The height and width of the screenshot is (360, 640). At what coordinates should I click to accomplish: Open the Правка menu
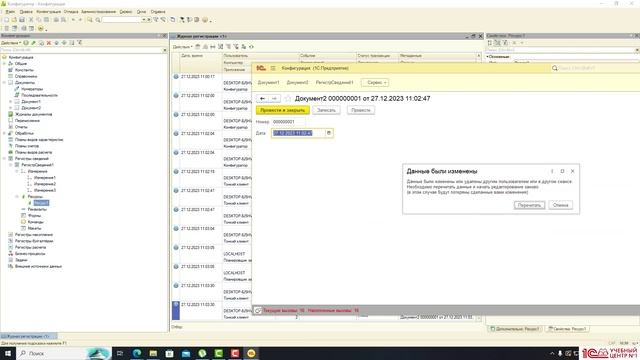click(x=26, y=12)
